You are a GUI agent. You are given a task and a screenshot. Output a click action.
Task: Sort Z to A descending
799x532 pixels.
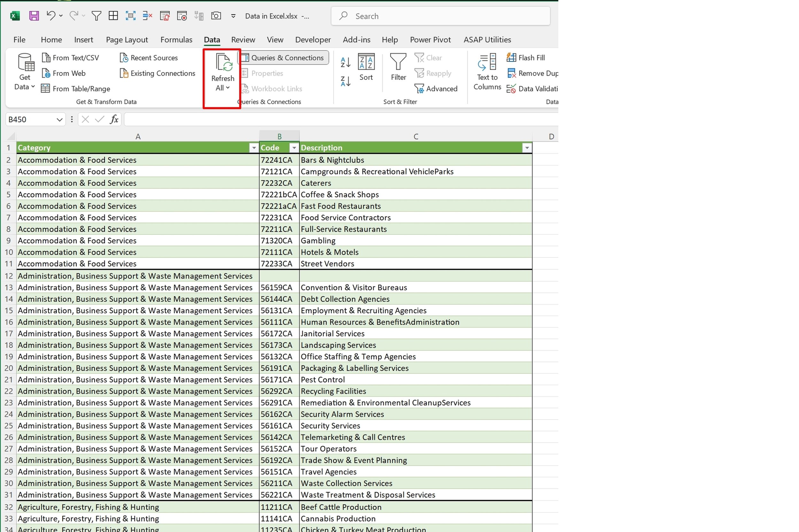coord(345,81)
